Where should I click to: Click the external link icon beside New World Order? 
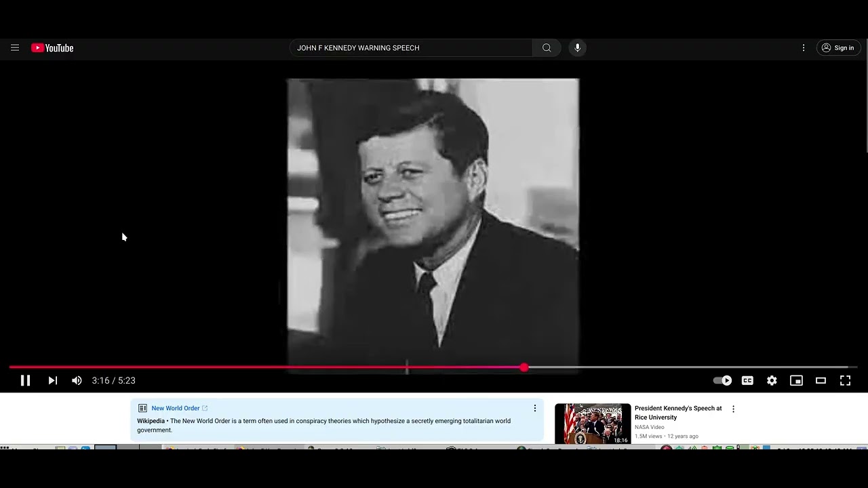(x=205, y=408)
